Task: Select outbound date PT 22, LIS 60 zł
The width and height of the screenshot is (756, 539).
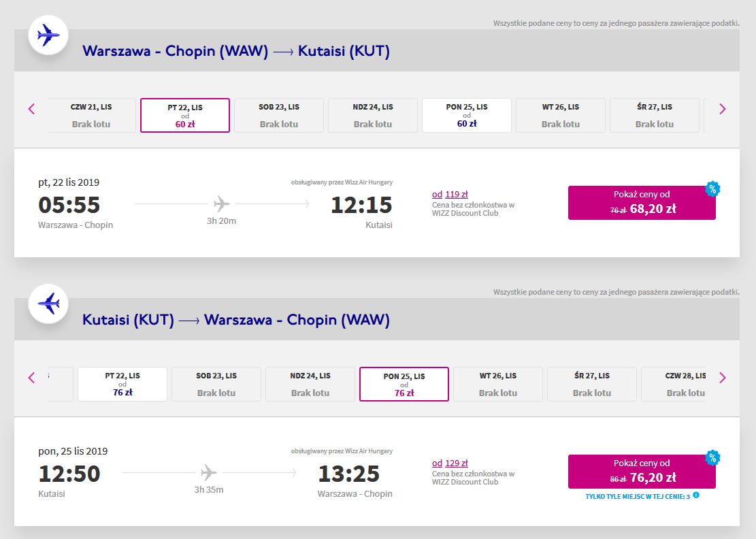Action: click(185, 115)
